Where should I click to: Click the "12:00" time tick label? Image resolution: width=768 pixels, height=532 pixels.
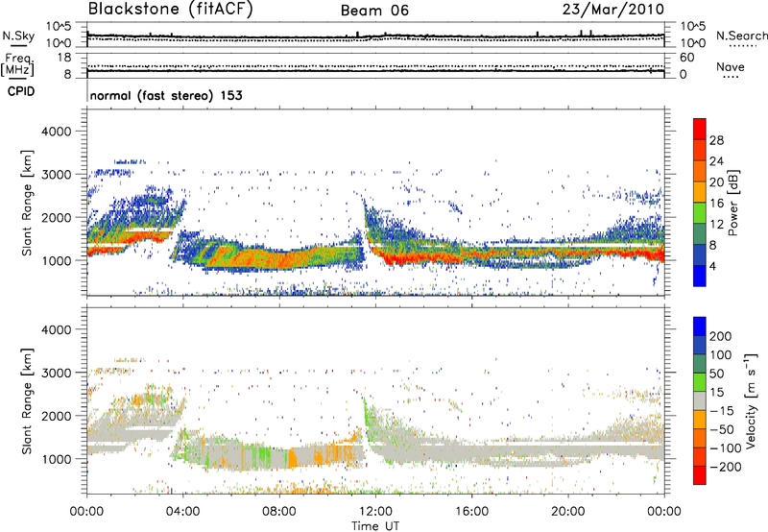pos(375,512)
